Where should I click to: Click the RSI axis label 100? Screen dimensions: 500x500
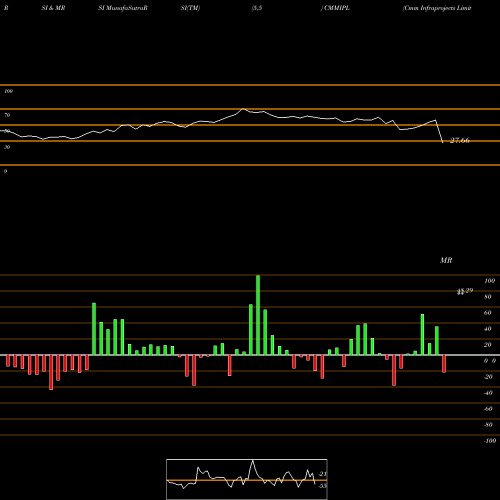tap(8, 91)
